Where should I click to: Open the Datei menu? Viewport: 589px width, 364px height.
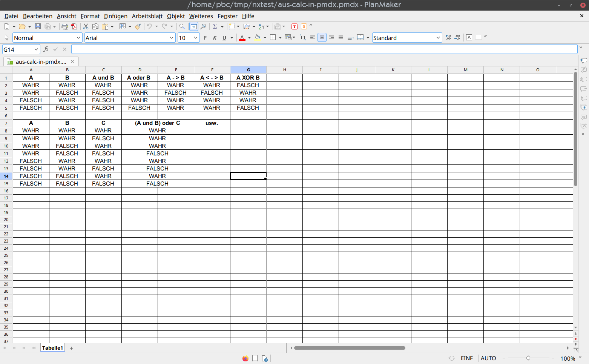coord(11,16)
